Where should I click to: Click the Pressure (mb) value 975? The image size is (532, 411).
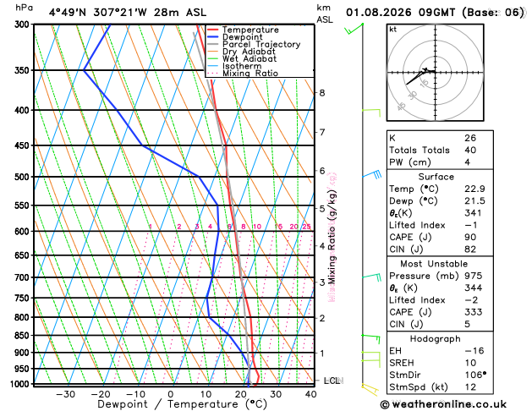(473, 276)
